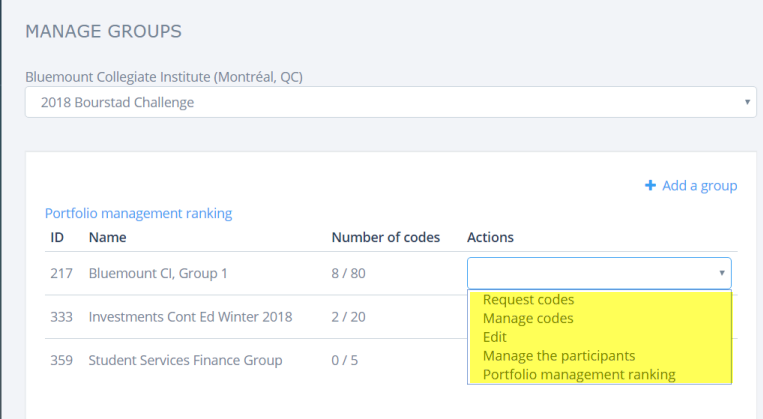This screenshot has width=763, height=419.
Task: Click the MANAGE GROUPS page heading
Action: click(103, 31)
